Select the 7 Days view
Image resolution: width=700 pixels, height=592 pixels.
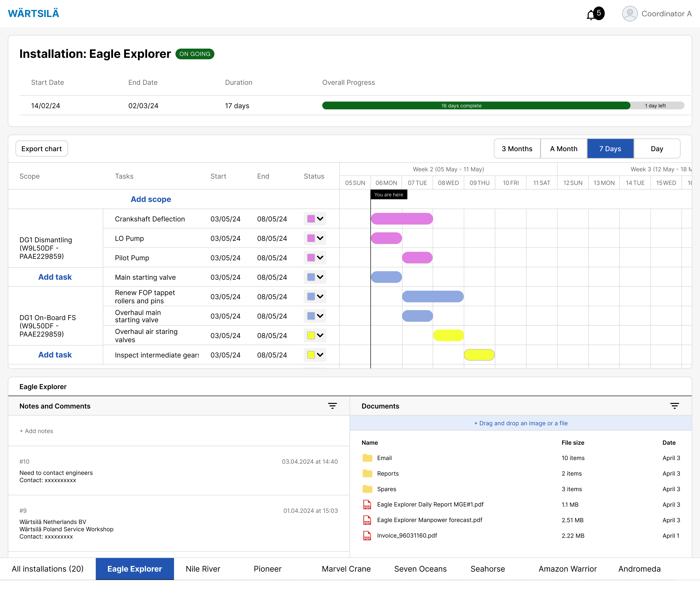point(610,149)
